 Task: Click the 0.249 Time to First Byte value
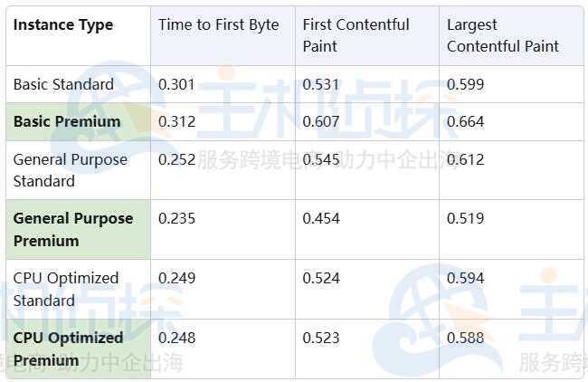pos(176,278)
